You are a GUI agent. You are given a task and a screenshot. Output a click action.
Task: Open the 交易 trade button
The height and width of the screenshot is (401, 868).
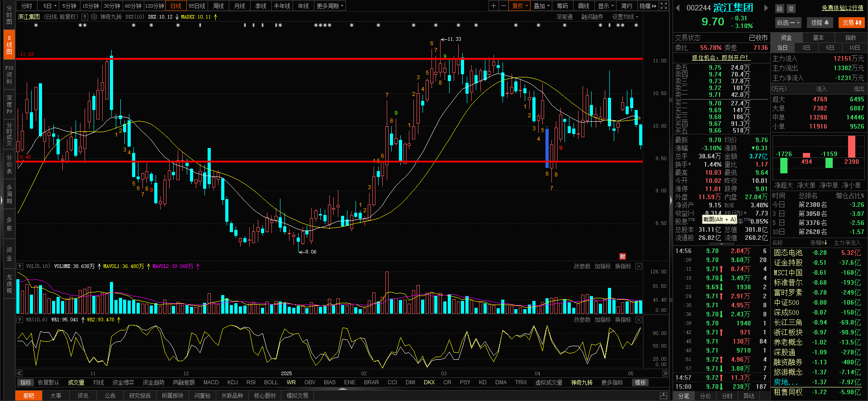click(852, 23)
